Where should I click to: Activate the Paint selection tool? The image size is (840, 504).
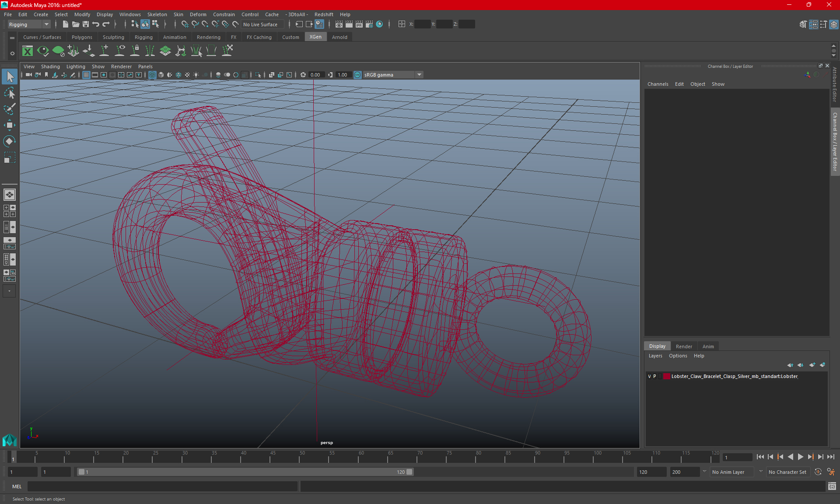click(9, 109)
